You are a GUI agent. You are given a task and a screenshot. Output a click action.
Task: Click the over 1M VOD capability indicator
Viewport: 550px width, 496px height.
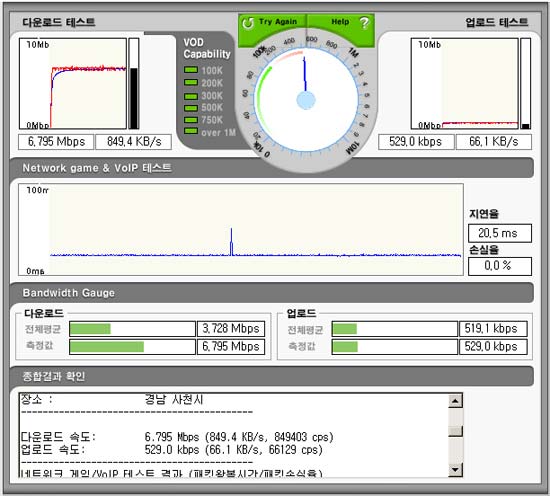(191, 131)
